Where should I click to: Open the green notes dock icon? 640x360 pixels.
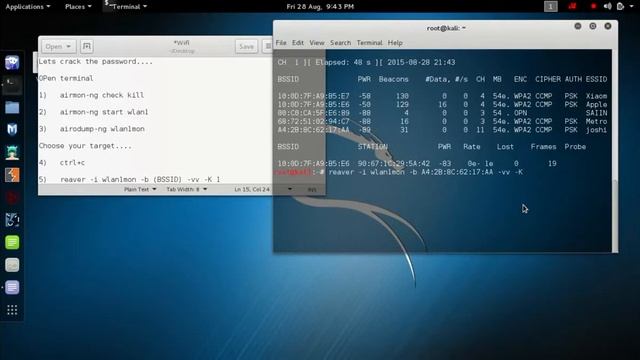[x=12, y=242]
